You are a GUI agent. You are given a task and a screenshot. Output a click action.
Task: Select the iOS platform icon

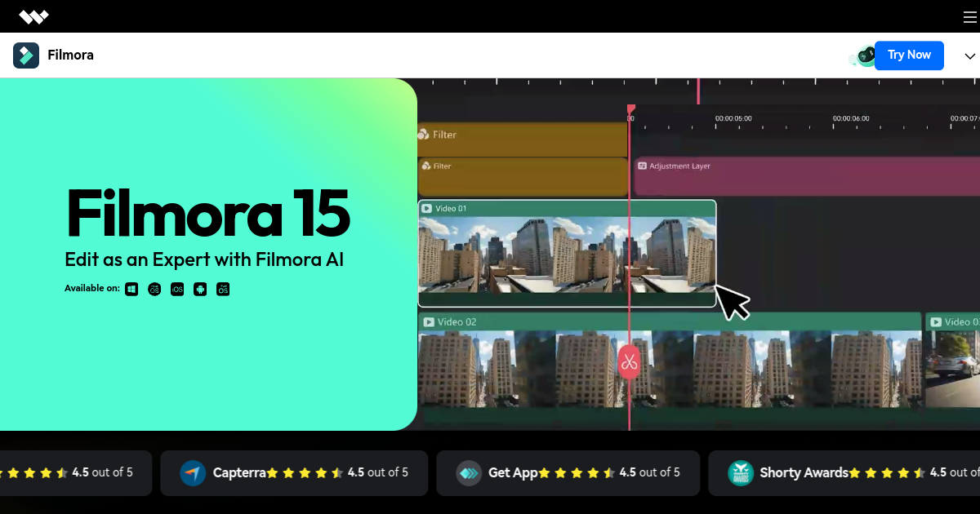(x=177, y=289)
